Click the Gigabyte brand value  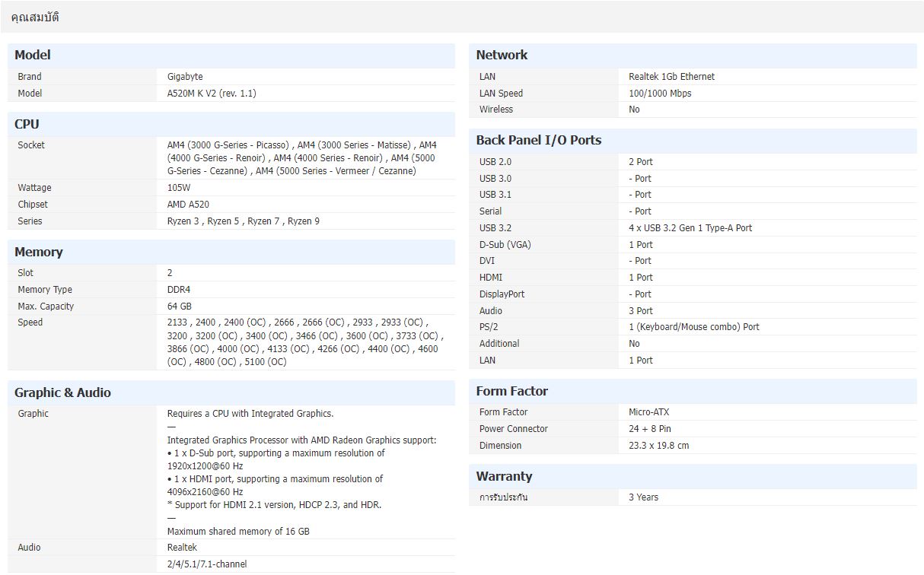point(185,77)
